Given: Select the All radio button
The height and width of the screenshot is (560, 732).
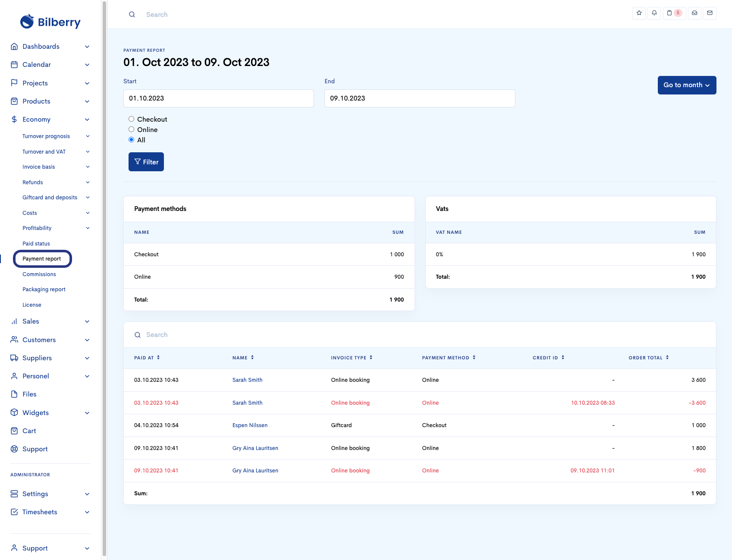Looking at the screenshot, I should (x=131, y=140).
